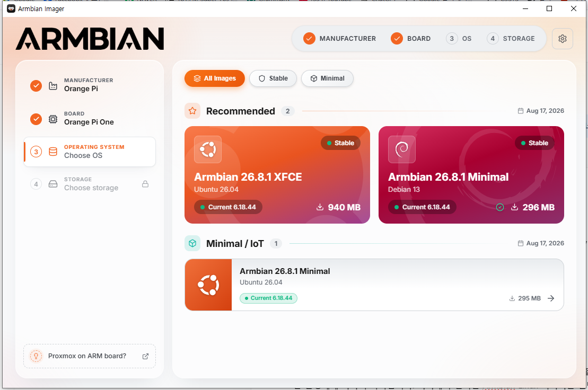
Task: Open settings via the gear icon
Action: (x=562, y=39)
